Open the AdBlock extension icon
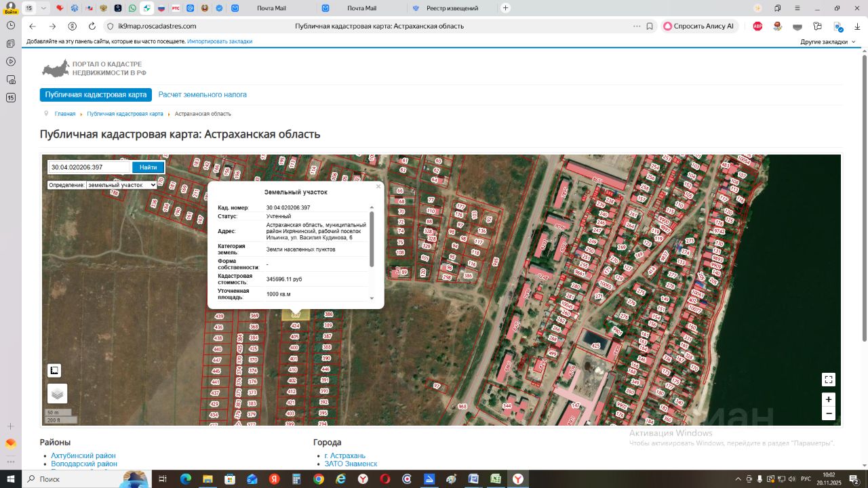 (757, 26)
